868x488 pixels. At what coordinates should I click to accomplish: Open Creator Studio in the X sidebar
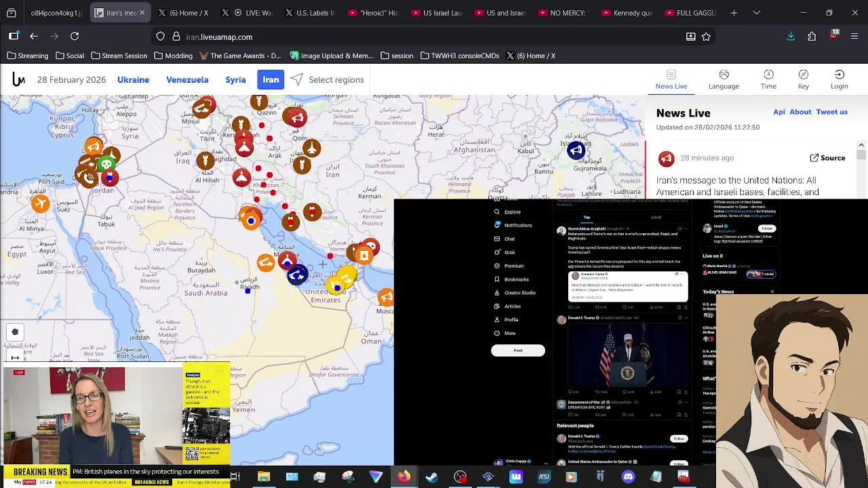tap(515, 293)
